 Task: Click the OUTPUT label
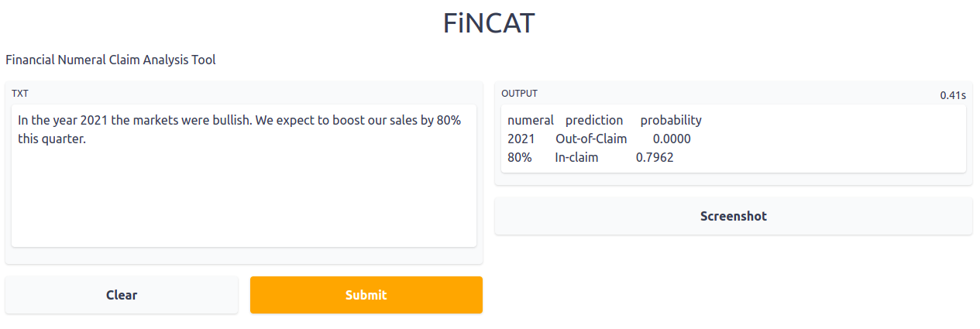519,94
